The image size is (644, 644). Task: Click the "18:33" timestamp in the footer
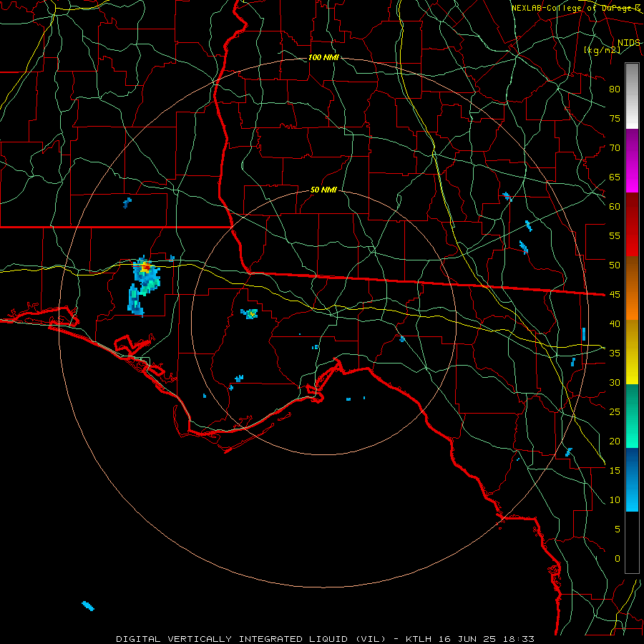coord(518,639)
